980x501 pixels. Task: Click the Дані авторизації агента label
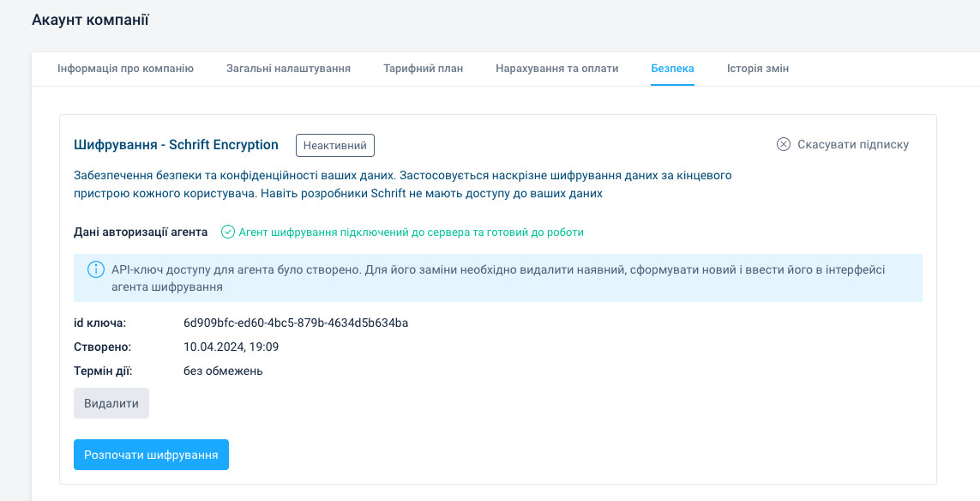[x=141, y=232]
